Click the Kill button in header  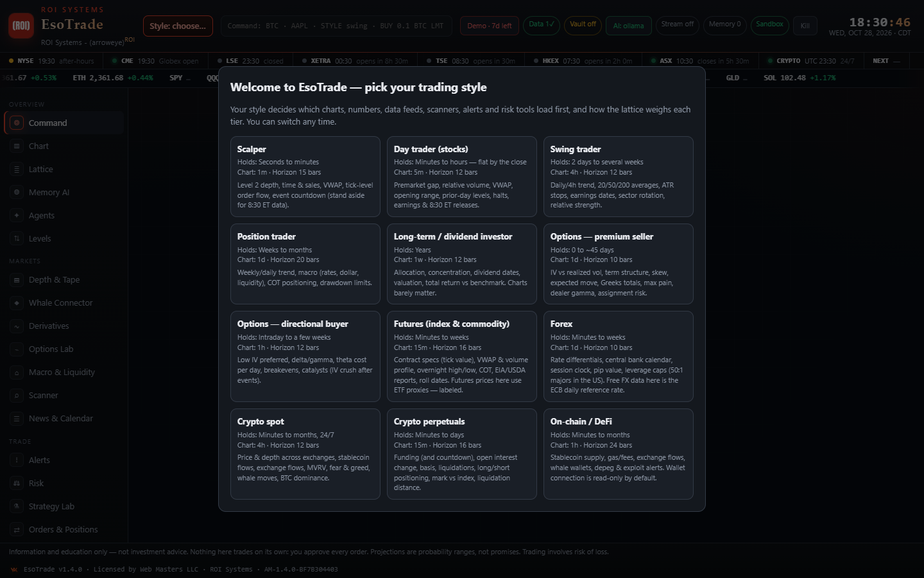pos(805,26)
